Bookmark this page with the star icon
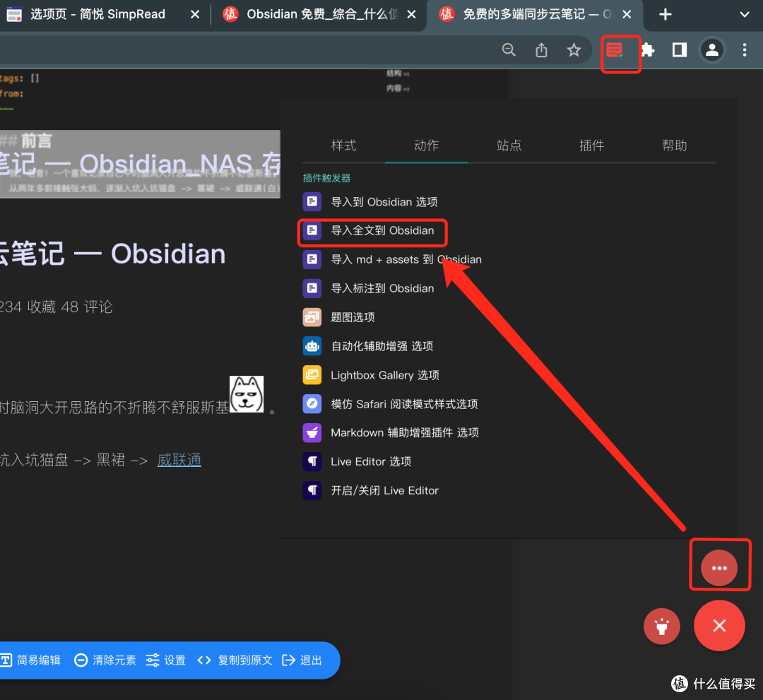The image size is (763, 700). pos(574,50)
